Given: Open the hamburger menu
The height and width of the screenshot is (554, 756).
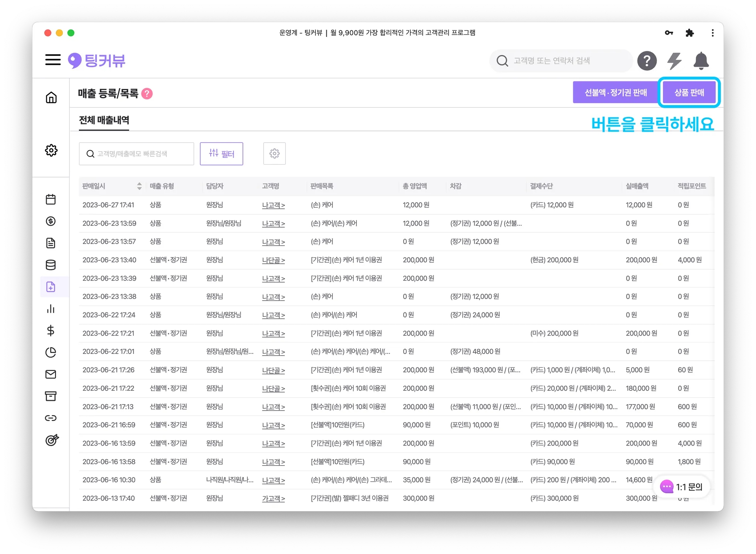Looking at the screenshot, I should click(x=53, y=60).
